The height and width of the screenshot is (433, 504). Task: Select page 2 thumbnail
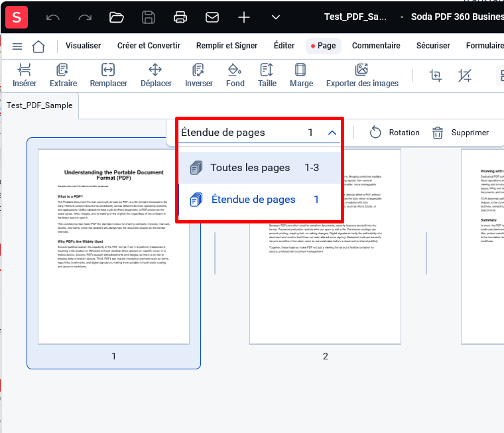(x=325, y=247)
